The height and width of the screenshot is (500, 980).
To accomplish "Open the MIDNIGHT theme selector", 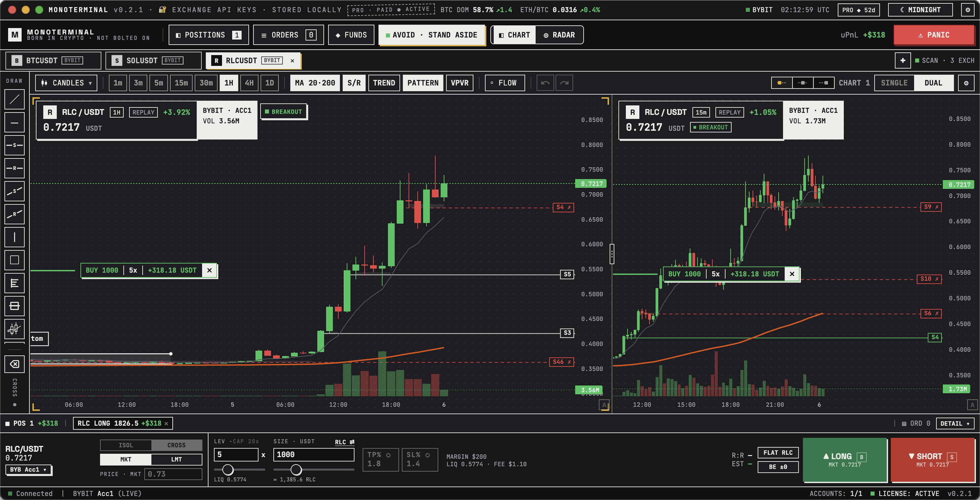I will 920,10.
